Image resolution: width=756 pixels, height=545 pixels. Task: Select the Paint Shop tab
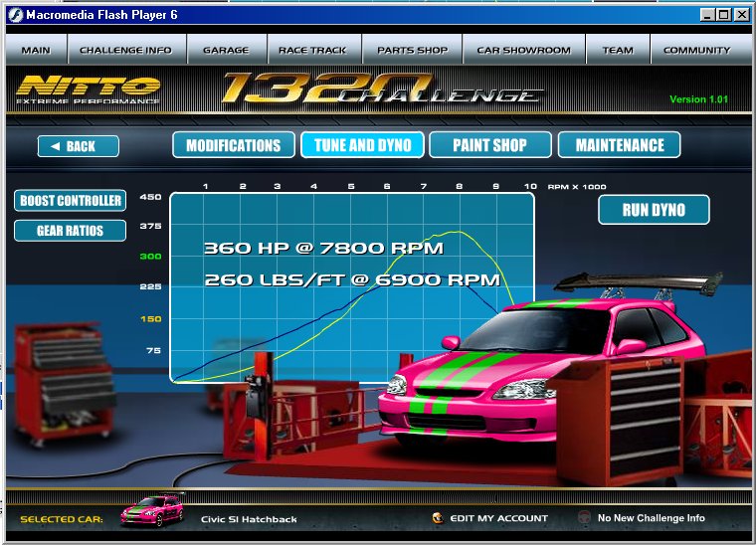pos(489,145)
